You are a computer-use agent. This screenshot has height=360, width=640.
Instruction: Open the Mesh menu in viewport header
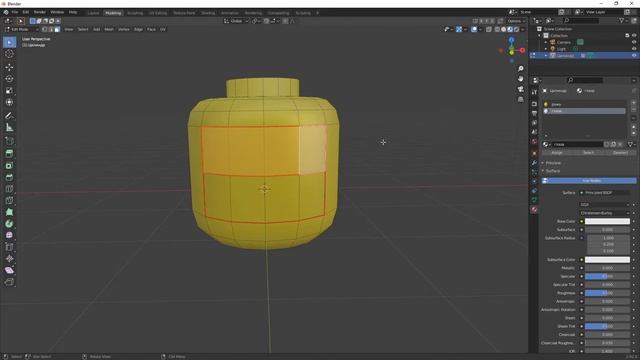click(109, 29)
